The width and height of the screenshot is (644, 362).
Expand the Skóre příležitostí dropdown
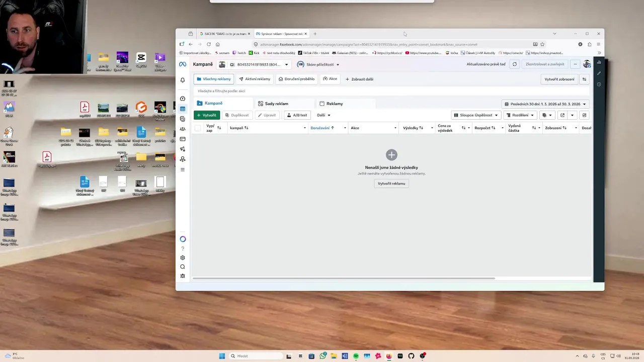click(318, 64)
